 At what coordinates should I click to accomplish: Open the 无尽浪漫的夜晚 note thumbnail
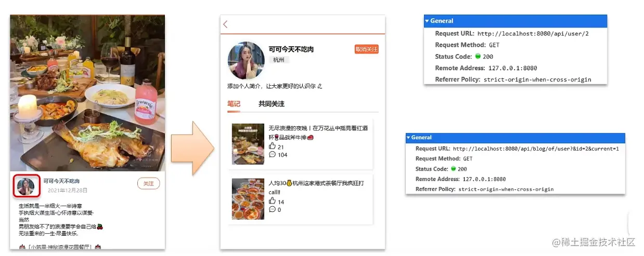click(x=248, y=144)
